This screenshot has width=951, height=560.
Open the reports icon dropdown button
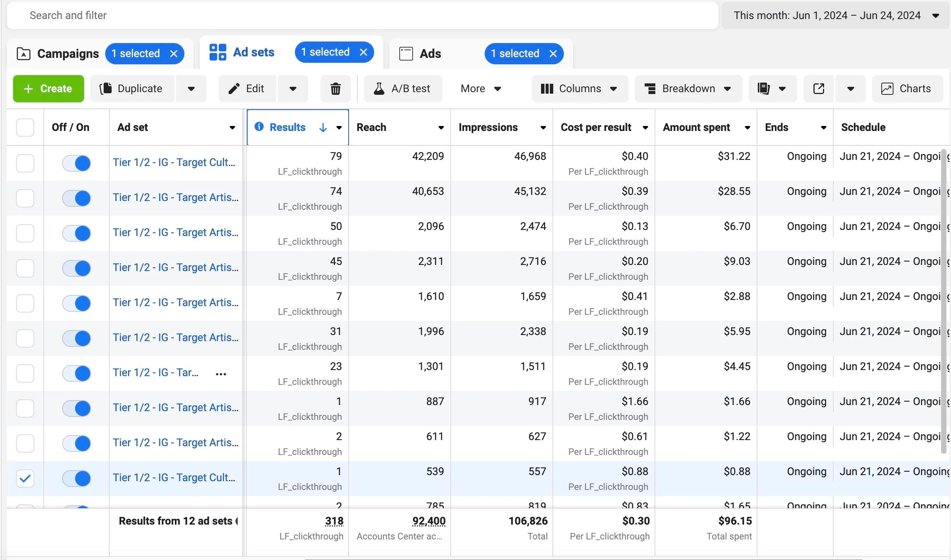click(772, 89)
